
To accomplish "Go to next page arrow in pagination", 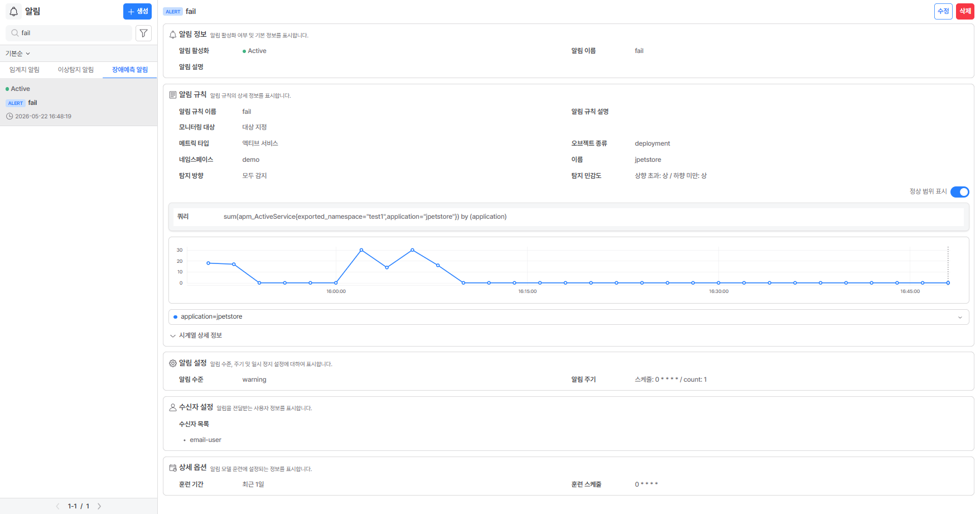I will [x=99, y=506].
